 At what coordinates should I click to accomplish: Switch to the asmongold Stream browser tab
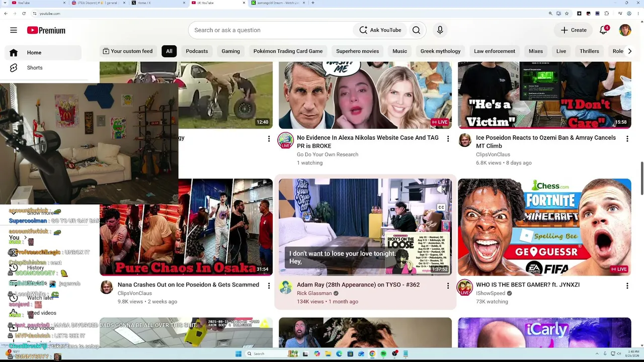(278, 3)
